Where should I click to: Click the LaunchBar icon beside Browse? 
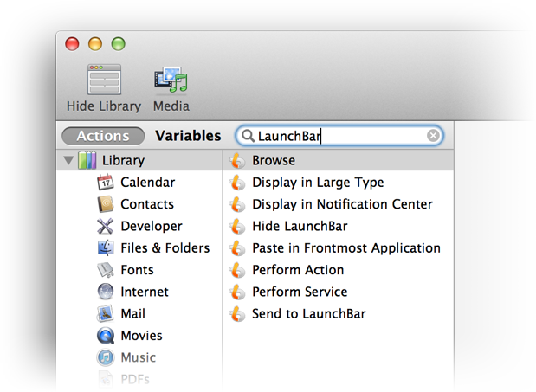click(x=237, y=160)
